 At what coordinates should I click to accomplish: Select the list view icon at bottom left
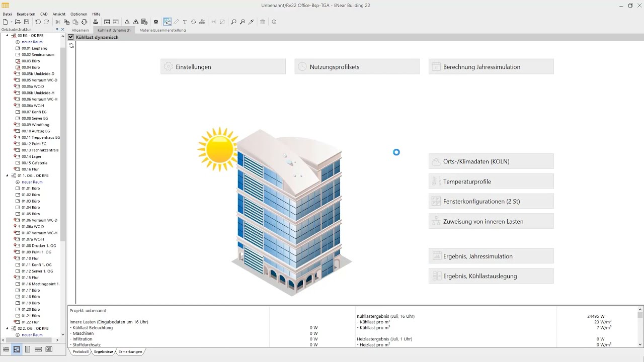[6, 349]
